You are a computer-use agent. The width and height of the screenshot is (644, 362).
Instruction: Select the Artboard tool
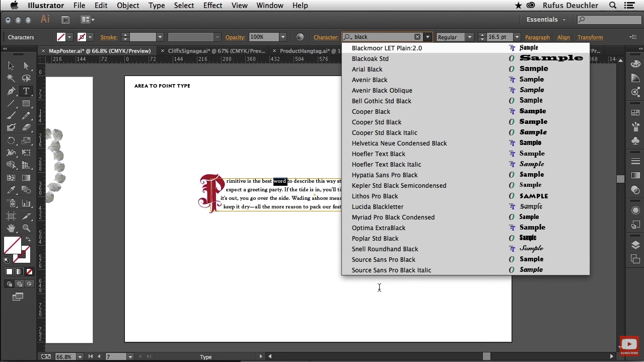pos(11,215)
